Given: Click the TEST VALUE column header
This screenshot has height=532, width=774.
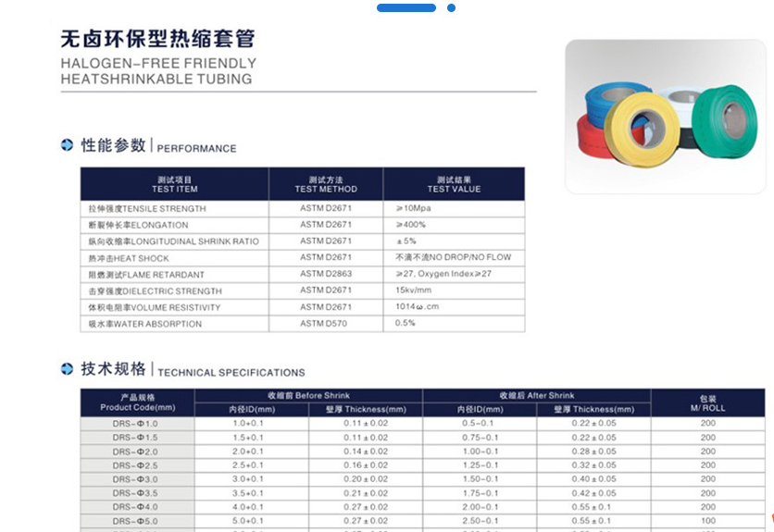Looking at the screenshot, I should 454,184.
